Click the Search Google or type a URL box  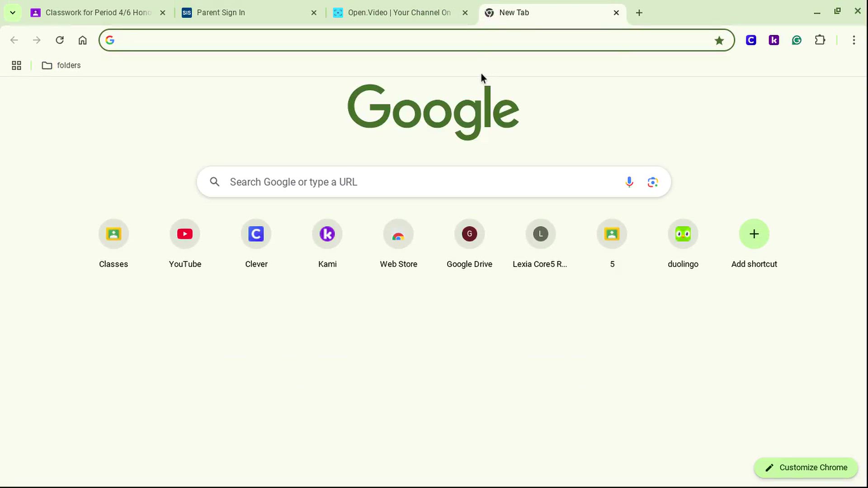click(407, 182)
